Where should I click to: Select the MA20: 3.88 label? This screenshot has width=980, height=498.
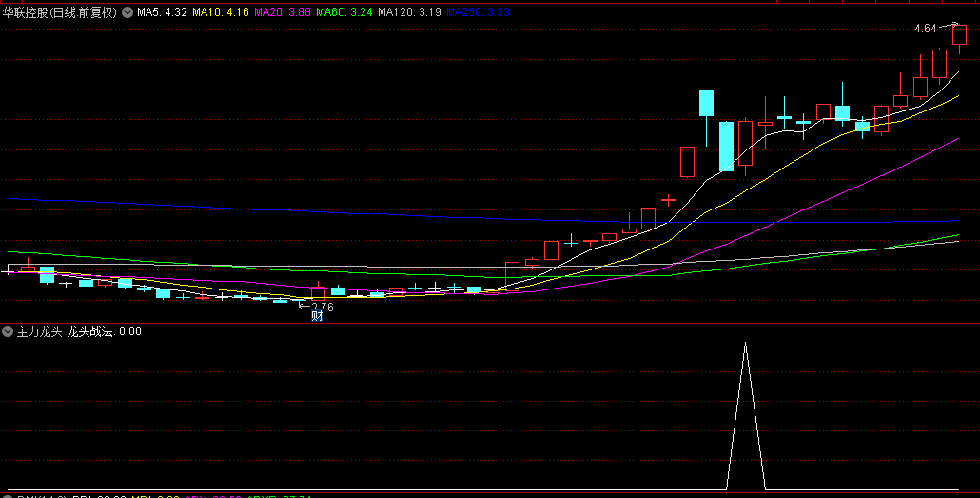pyautogui.click(x=283, y=12)
